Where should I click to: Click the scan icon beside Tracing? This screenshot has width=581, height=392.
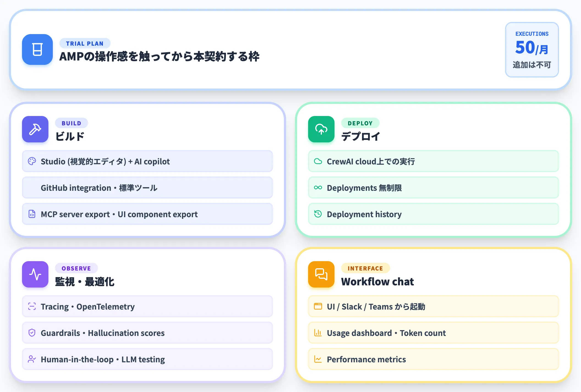pyautogui.click(x=32, y=307)
